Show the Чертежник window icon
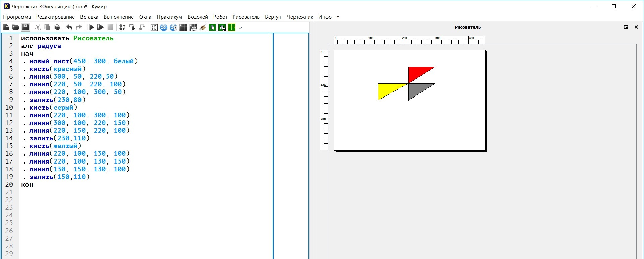This screenshot has height=259, width=644. [x=232, y=27]
